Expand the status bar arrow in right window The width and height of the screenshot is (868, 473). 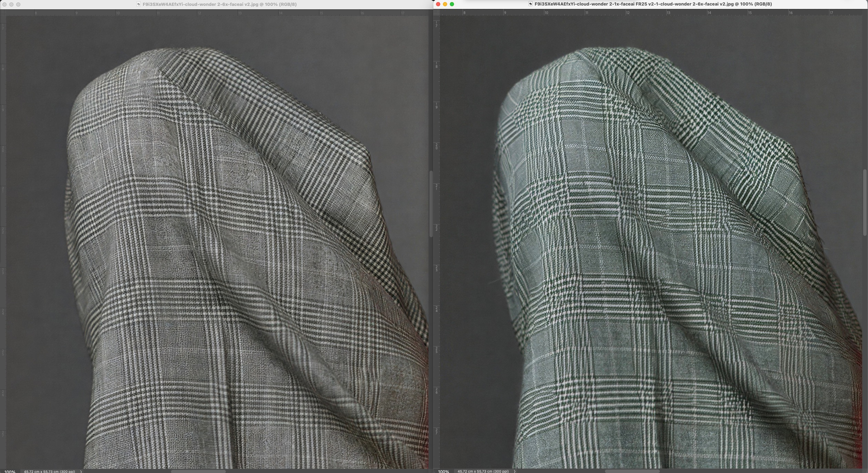pos(514,471)
